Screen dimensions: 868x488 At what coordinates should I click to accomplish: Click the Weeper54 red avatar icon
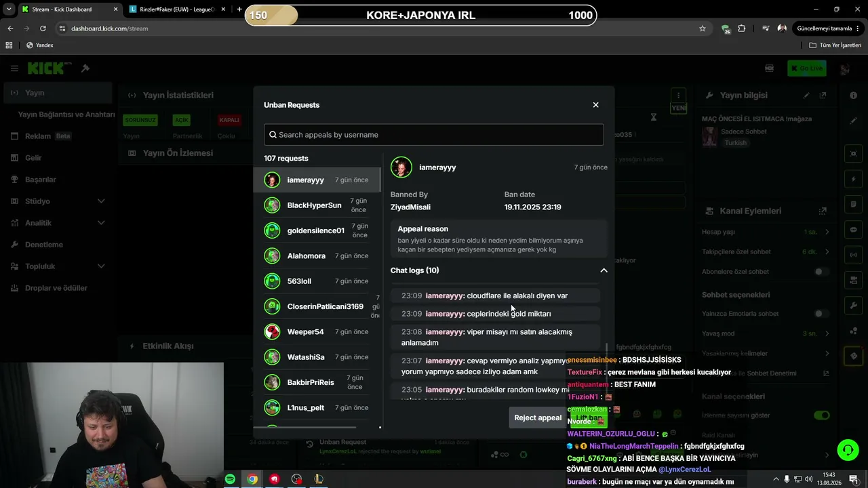[272, 331]
